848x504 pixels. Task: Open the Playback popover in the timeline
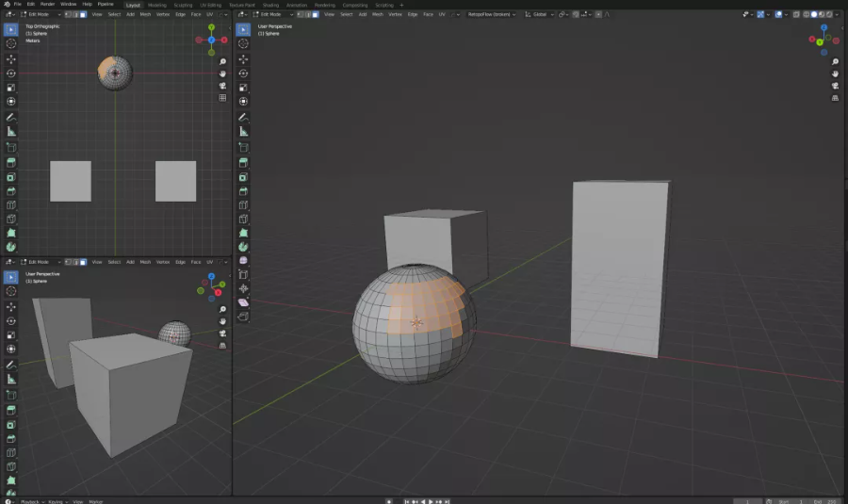tap(31, 500)
